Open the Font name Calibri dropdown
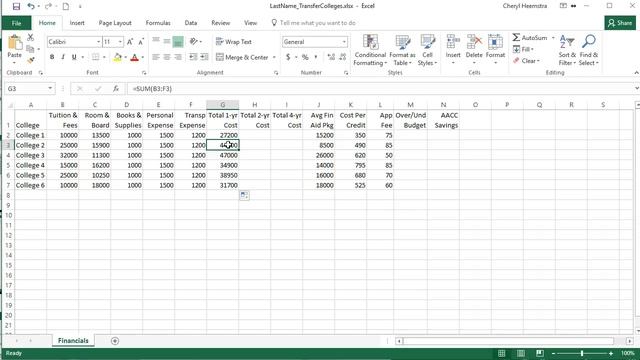This screenshot has width=640, height=360. click(98, 42)
